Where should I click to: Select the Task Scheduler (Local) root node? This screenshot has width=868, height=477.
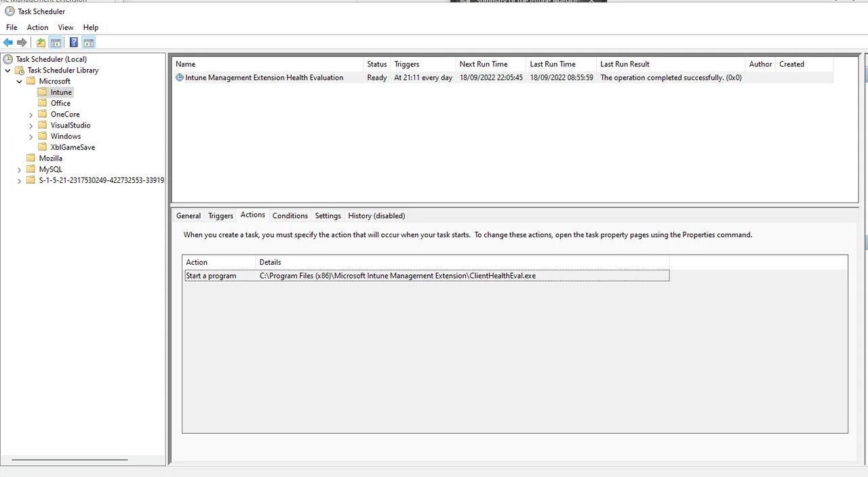(51, 59)
